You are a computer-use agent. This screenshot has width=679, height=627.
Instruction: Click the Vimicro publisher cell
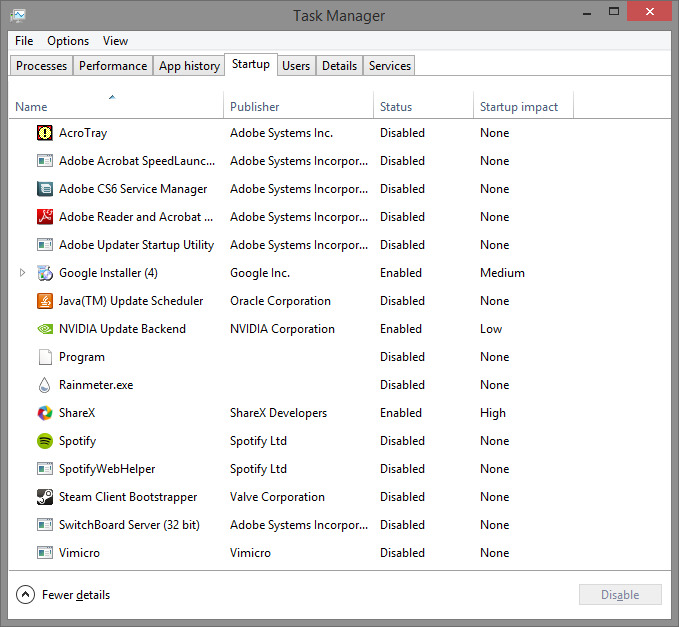[x=250, y=553]
